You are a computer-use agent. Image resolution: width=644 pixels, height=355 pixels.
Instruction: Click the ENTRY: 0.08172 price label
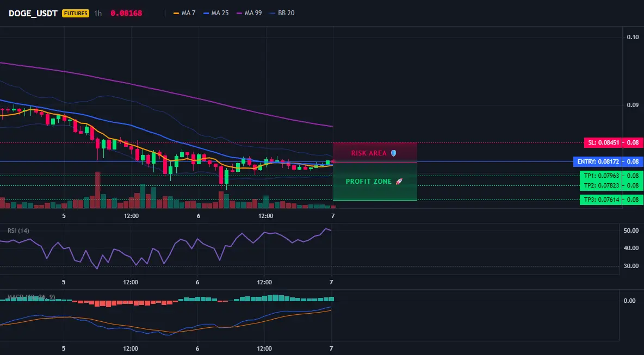(x=598, y=161)
